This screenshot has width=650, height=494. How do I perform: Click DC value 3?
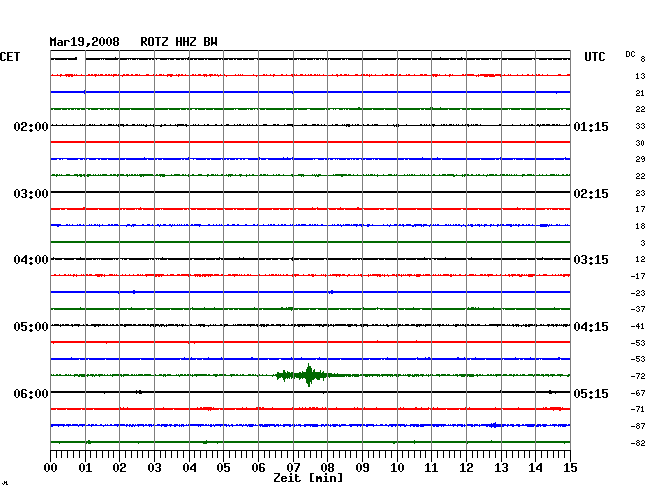643,243
